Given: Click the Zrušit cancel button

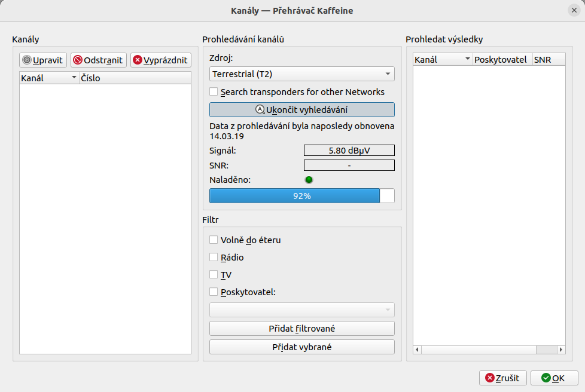Looking at the screenshot, I should 503,378.
